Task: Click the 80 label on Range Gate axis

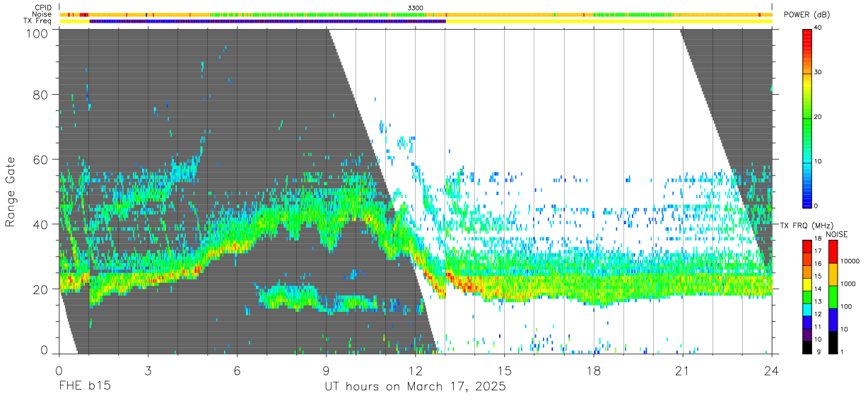Action: (41, 94)
